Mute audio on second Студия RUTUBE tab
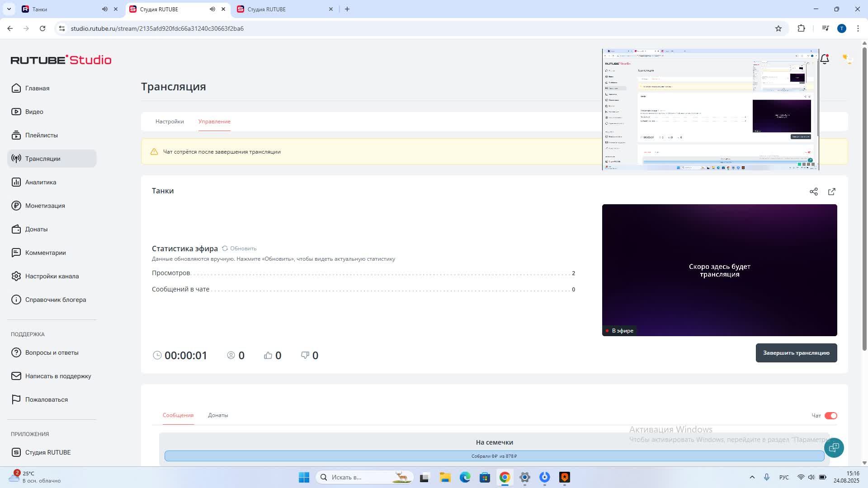The width and height of the screenshot is (868, 488). point(212,9)
